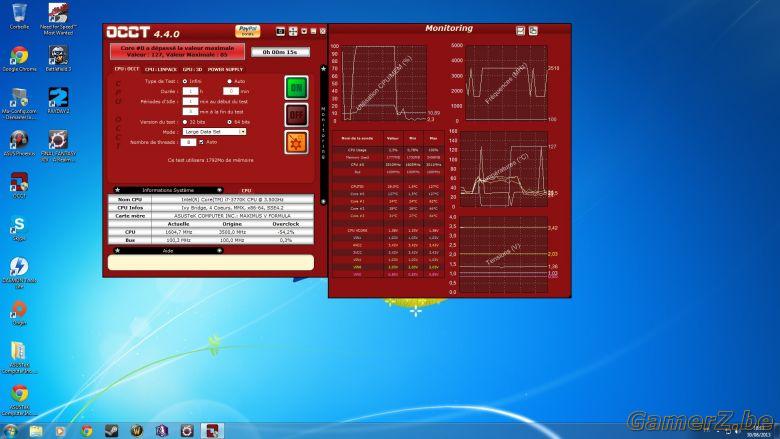Screen dimensions: 780x439
Task: Click the Fréquences MHz graph
Action: pyautogui.click(x=506, y=83)
